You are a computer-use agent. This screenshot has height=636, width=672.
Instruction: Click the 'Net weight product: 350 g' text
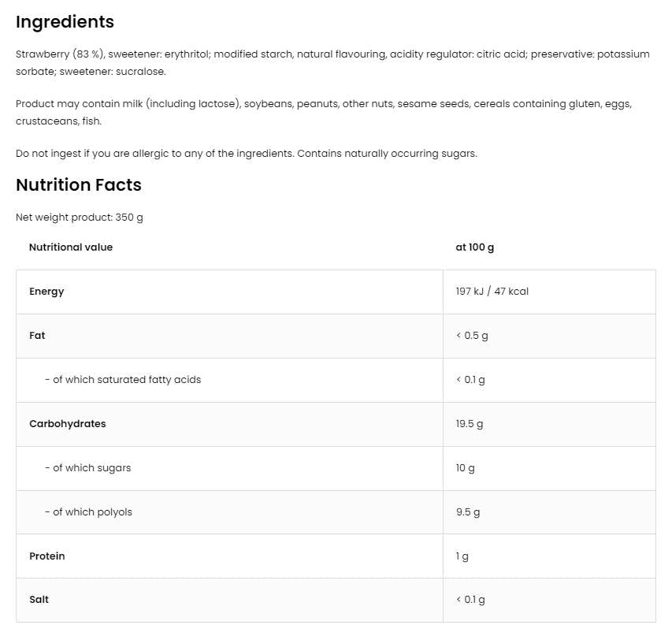[x=80, y=218]
